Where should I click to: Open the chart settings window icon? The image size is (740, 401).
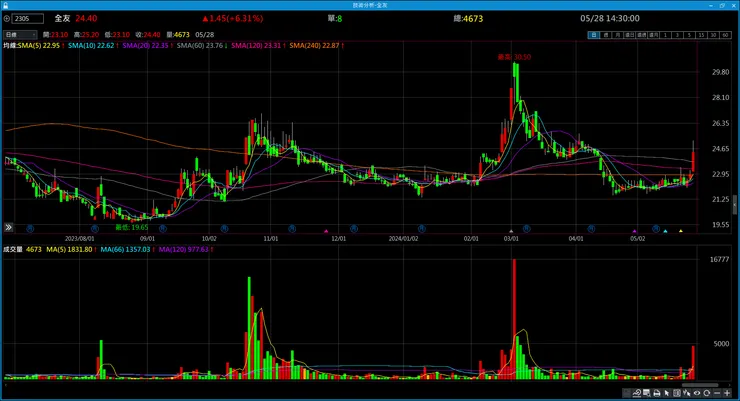pos(647,393)
